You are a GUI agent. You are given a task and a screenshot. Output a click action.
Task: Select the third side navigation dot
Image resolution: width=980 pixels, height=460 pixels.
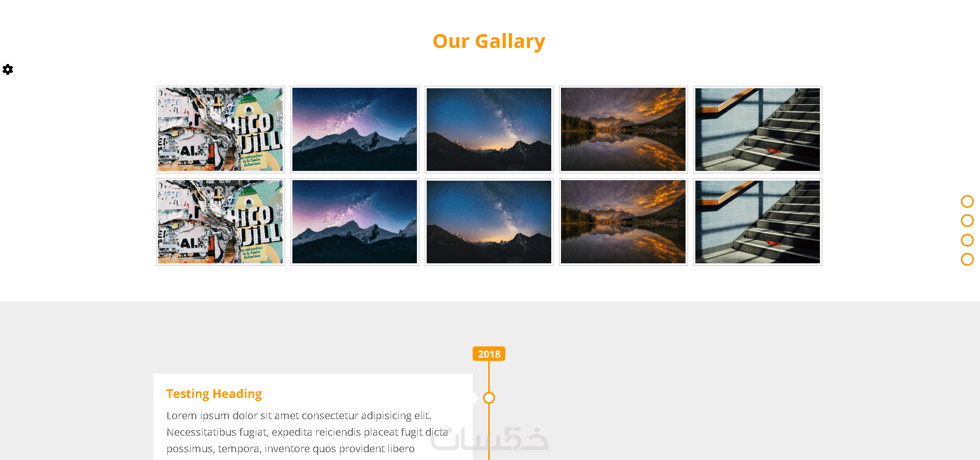point(967,240)
